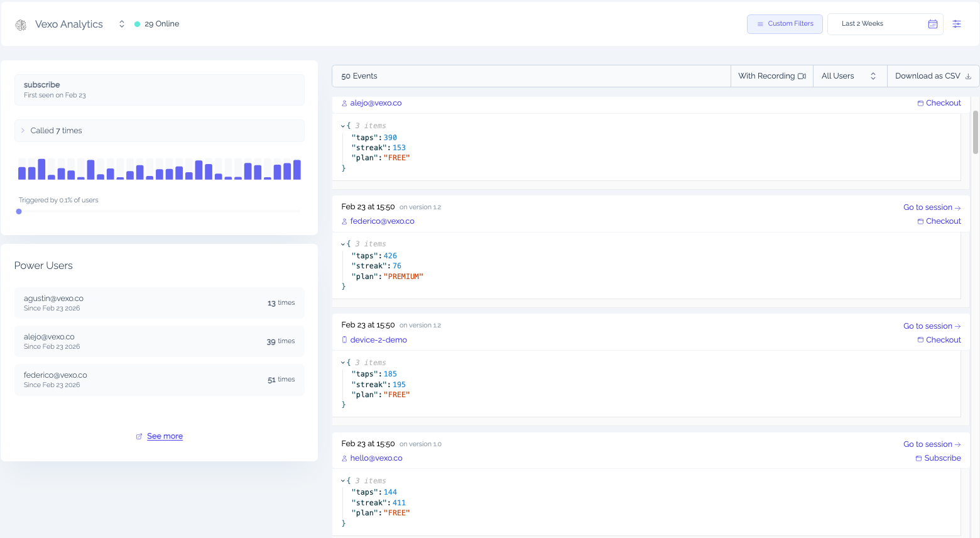Click the card icon on the Subscribe badge

(919, 458)
